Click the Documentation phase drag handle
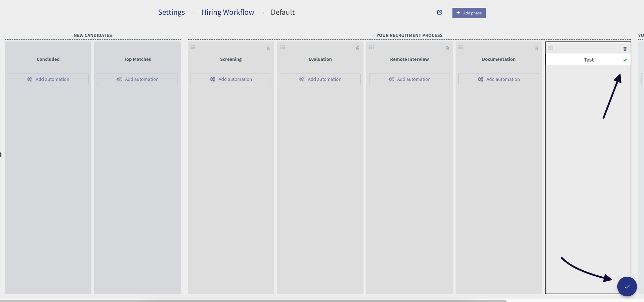The image size is (644, 302). pyautogui.click(x=461, y=47)
